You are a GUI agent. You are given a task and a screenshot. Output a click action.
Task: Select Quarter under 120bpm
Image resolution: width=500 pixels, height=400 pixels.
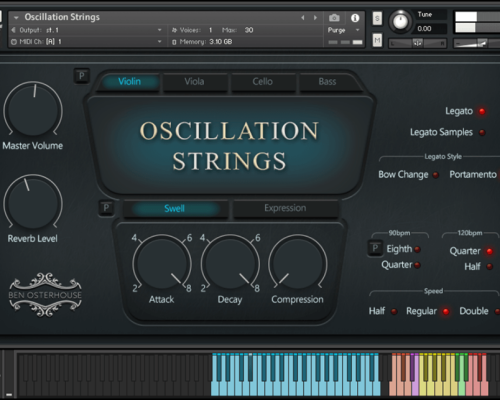click(489, 251)
